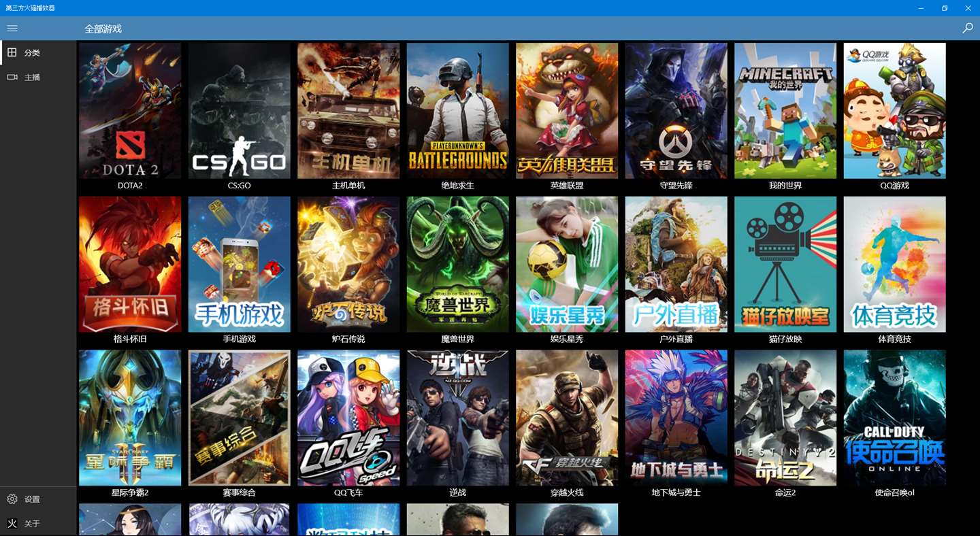Click the 格斗怀旧 caption text
The height and width of the screenshot is (536, 980).
tap(130, 339)
